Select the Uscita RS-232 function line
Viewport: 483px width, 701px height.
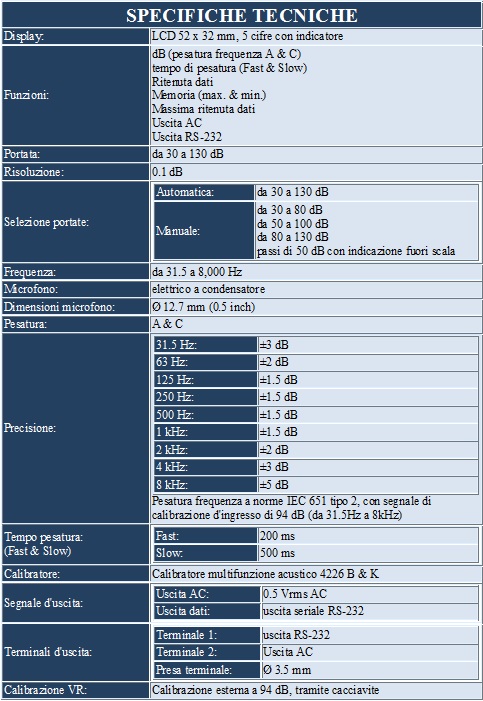[x=187, y=137]
